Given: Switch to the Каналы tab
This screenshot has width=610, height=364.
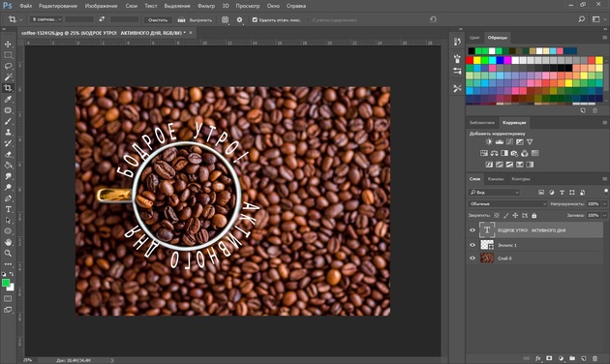Looking at the screenshot, I should 496,179.
